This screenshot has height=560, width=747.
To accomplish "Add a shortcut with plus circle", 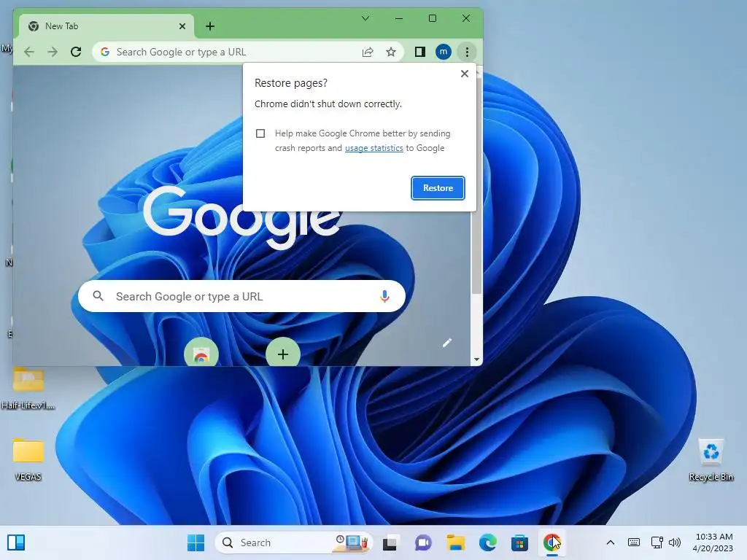I will (x=283, y=354).
